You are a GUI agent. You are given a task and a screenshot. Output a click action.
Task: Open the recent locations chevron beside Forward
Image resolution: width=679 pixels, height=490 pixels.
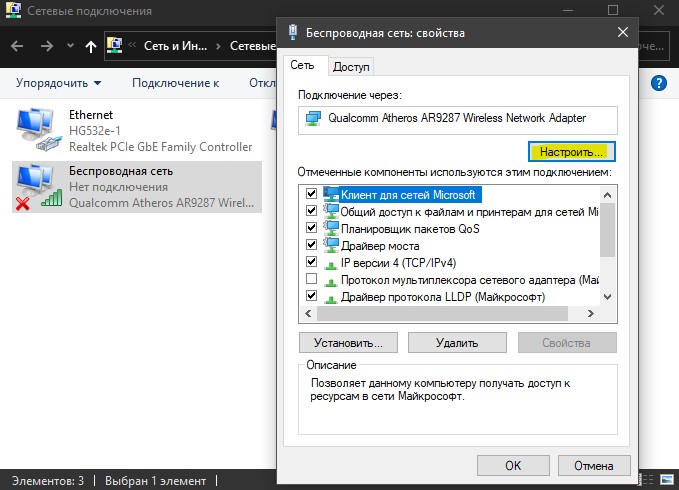[x=70, y=45]
